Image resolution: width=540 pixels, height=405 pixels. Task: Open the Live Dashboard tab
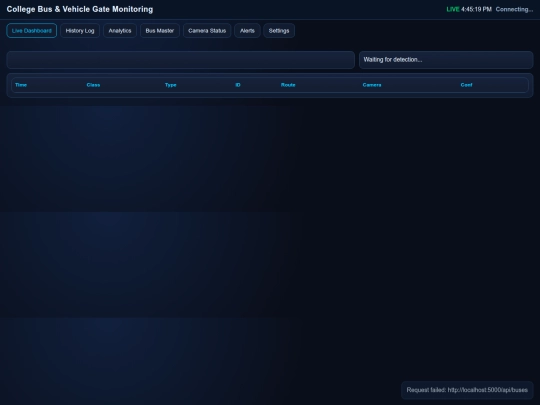coord(31,31)
